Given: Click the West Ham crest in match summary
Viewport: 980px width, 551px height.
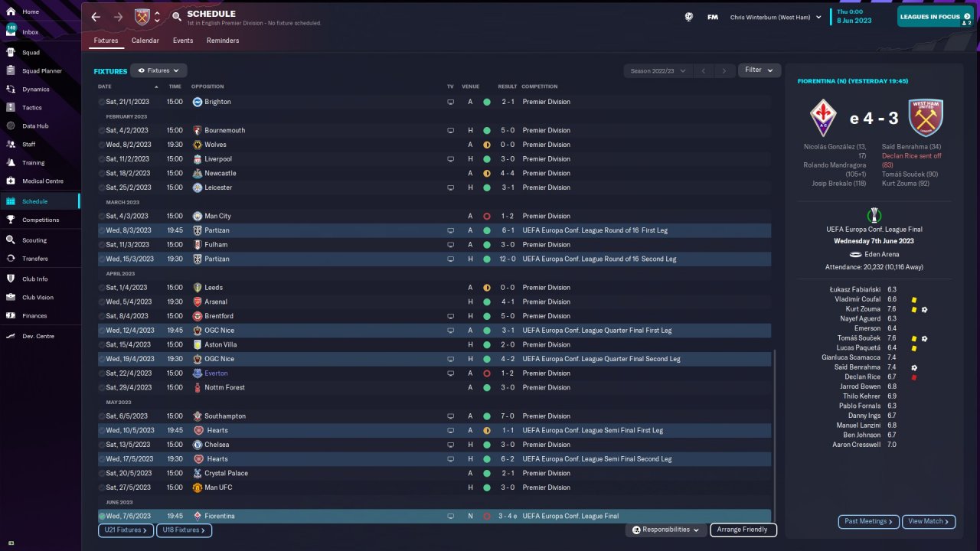Looking at the screenshot, I should click(x=926, y=119).
